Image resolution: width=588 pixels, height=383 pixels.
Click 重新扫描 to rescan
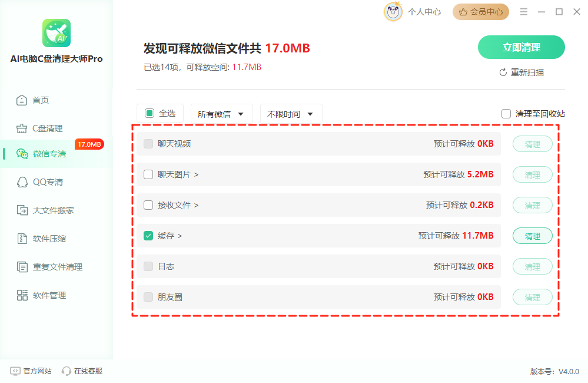[x=521, y=72]
